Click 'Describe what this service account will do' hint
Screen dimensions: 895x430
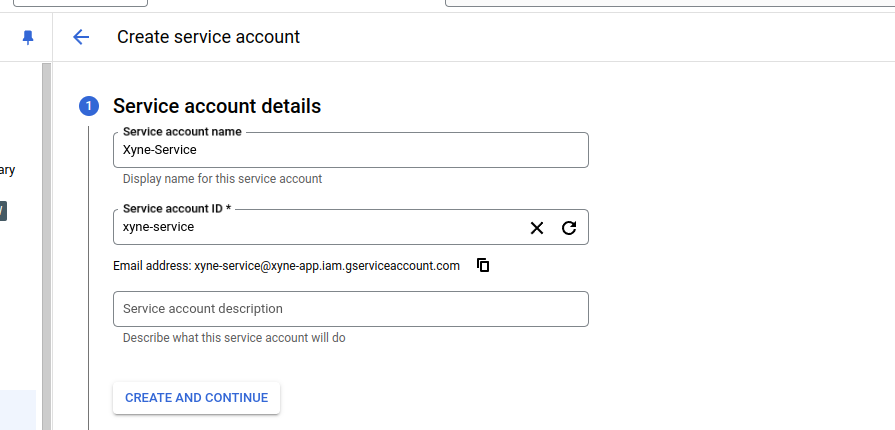coord(234,338)
